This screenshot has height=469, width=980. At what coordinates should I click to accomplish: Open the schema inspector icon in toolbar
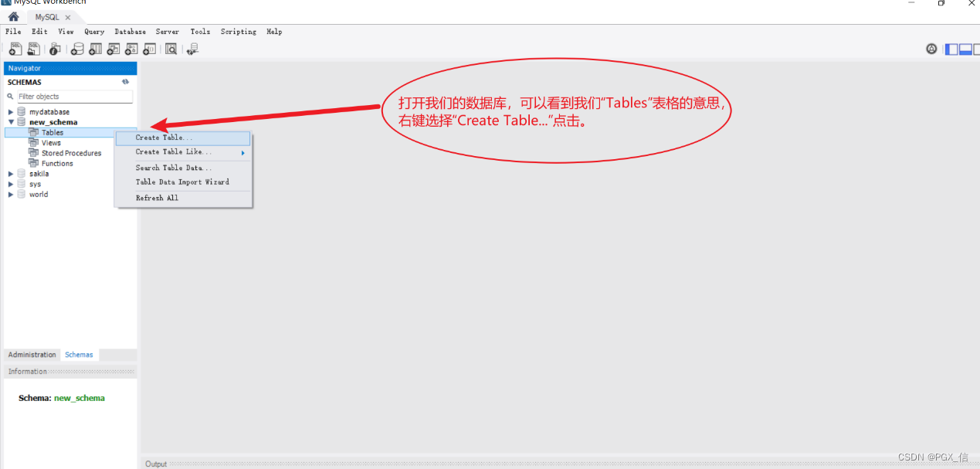click(55, 49)
